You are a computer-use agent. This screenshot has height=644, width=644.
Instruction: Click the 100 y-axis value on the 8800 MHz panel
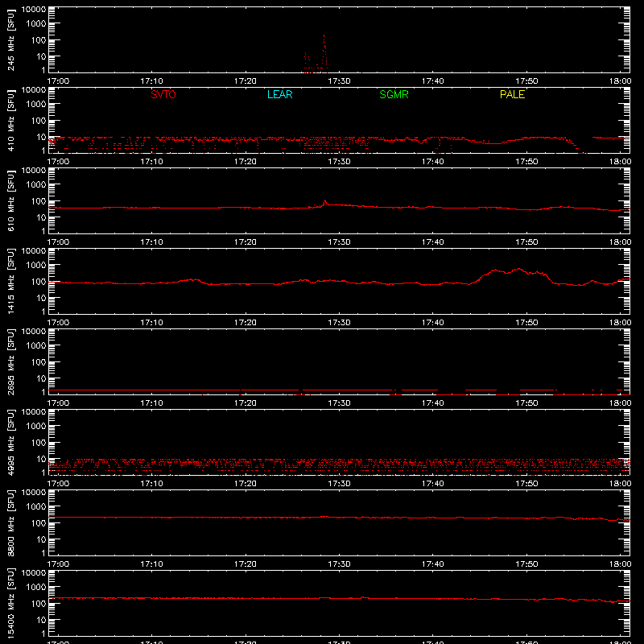pyautogui.click(x=39, y=523)
